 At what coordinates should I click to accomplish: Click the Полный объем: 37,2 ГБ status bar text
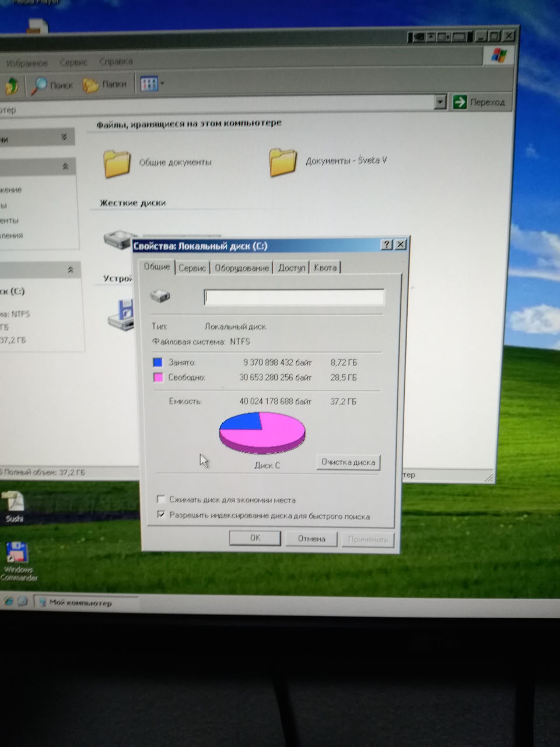[45, 472]
